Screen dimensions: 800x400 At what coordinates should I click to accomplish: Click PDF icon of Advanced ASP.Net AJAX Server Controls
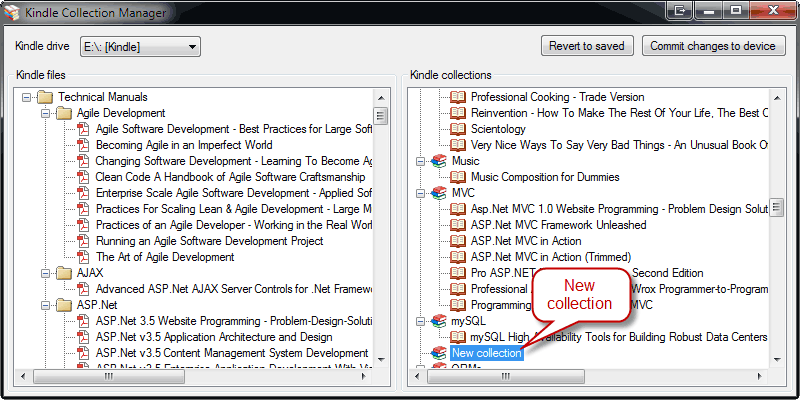point(83,289)
